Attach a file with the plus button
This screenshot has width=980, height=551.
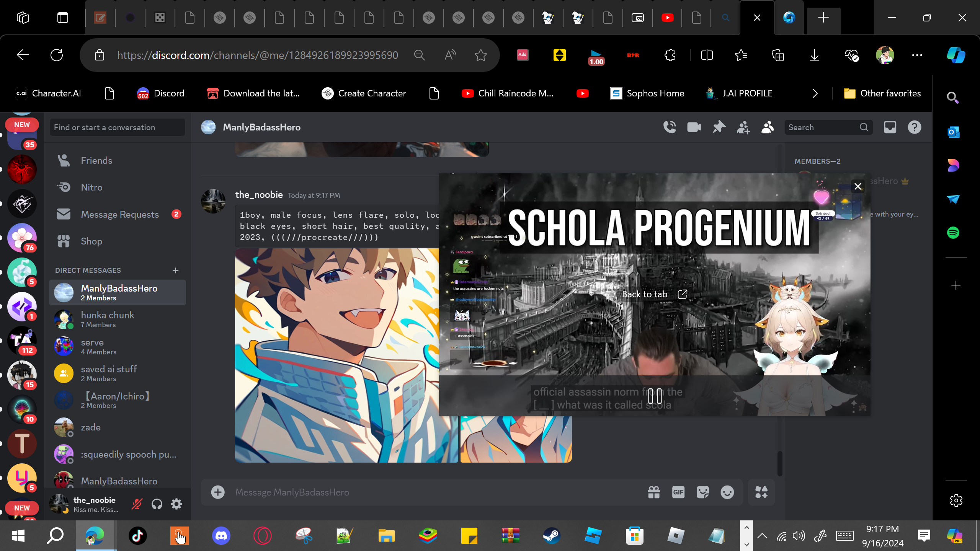pos(218,492)
